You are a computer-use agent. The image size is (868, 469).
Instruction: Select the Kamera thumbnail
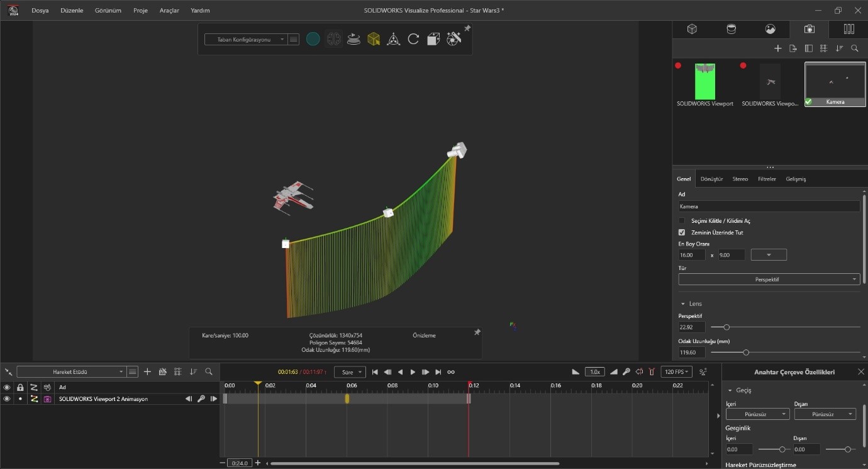click(x=835, y=84)
